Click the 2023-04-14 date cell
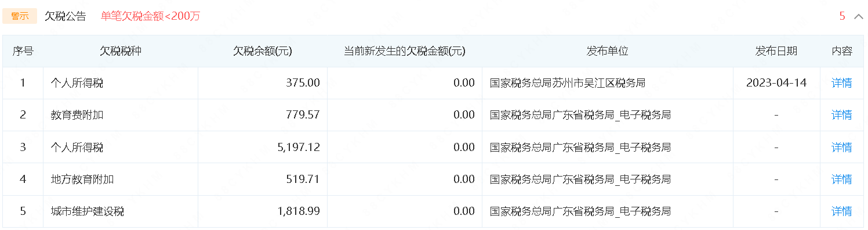 (776, 83)
